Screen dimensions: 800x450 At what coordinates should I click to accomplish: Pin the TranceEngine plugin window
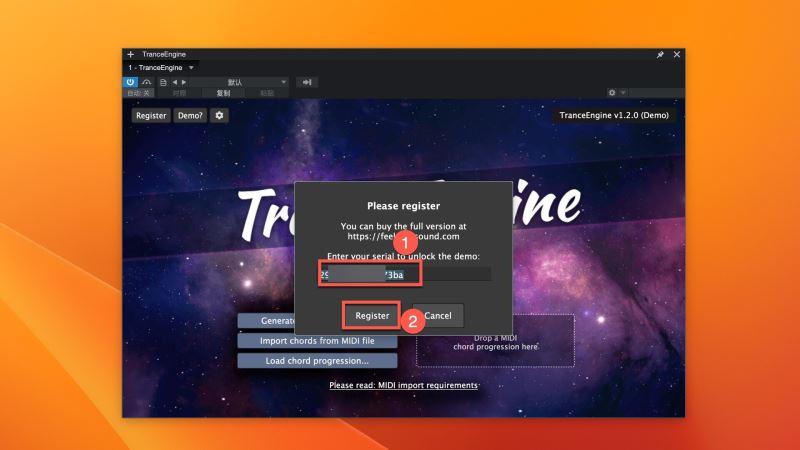coord(660,54)
